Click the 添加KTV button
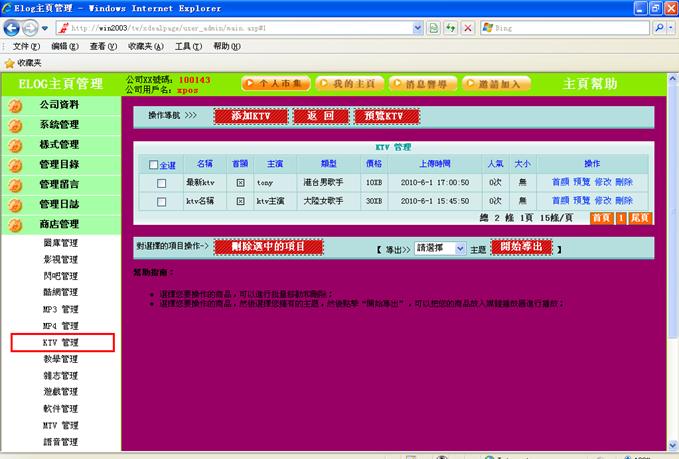679x459 pixels. tap(250, 117)
